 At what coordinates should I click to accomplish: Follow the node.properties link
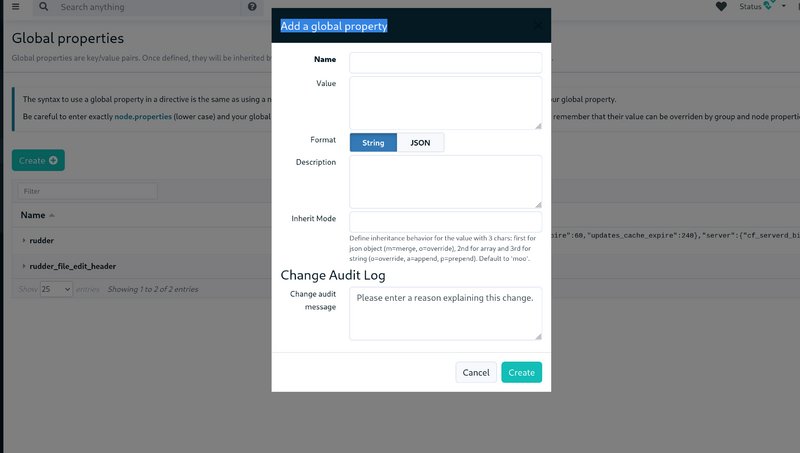pos(143,116)
